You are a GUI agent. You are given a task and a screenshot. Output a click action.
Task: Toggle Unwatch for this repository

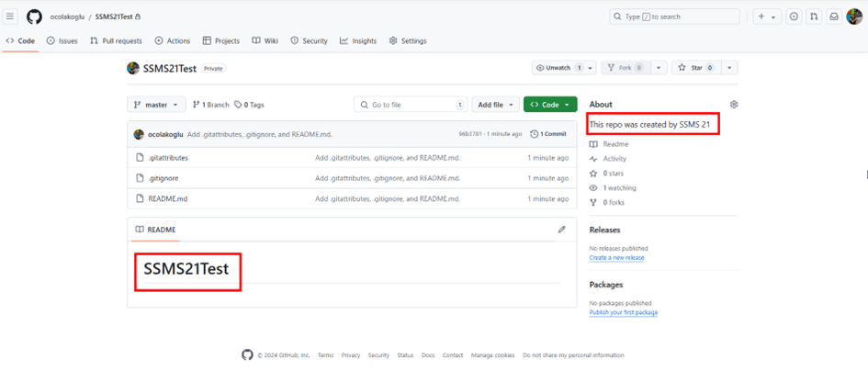coord(556,68)
